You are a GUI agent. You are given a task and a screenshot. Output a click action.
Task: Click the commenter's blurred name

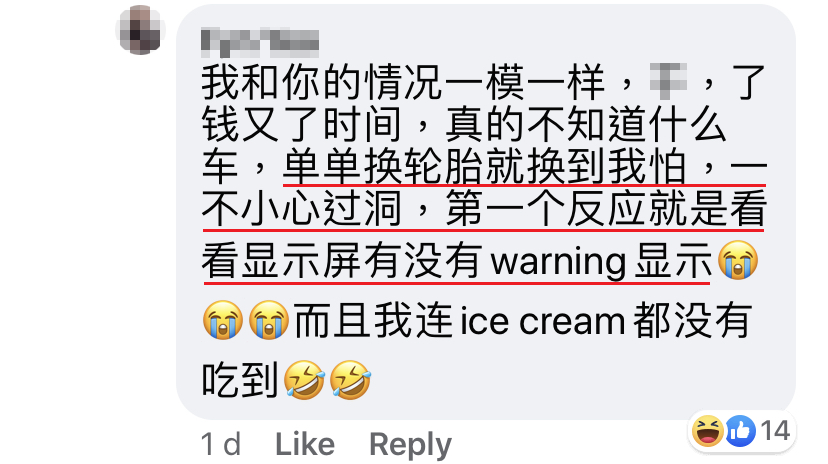260,43
